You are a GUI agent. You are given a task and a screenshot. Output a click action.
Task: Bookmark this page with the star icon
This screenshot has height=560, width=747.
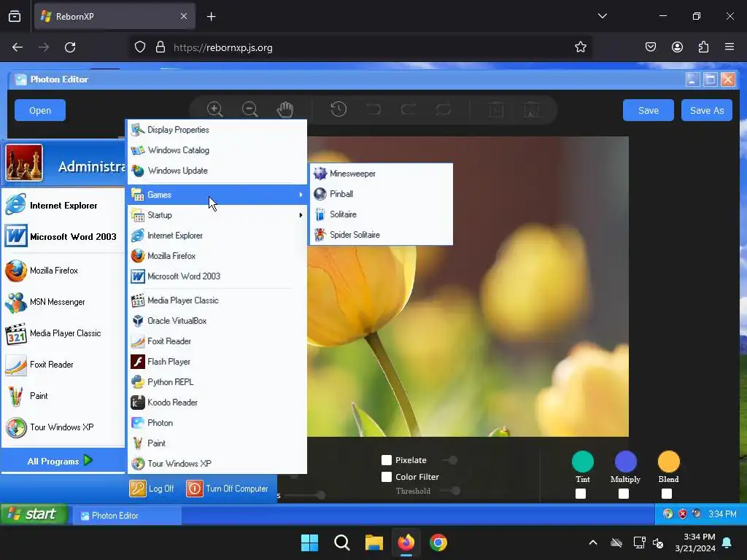tap(580, 47)
